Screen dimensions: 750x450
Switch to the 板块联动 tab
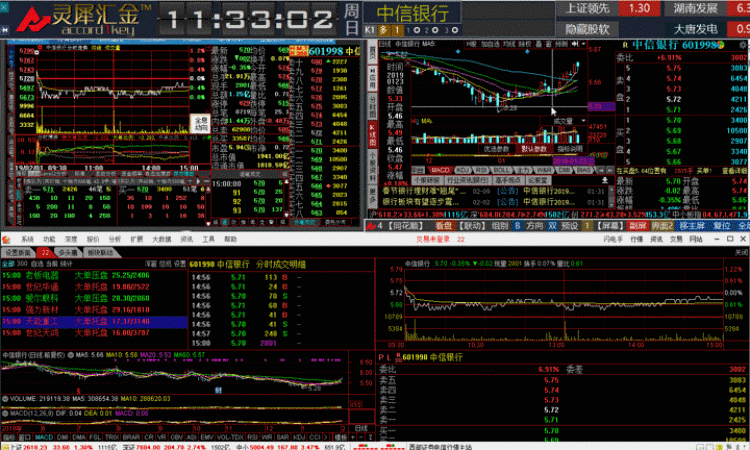tap(101, 252)
